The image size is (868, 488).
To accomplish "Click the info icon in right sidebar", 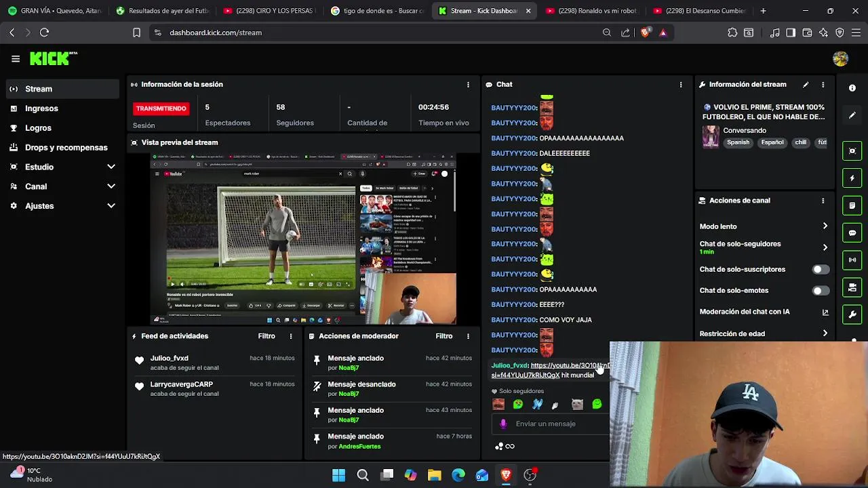I will pyautogui.click(x=852, y=88).
